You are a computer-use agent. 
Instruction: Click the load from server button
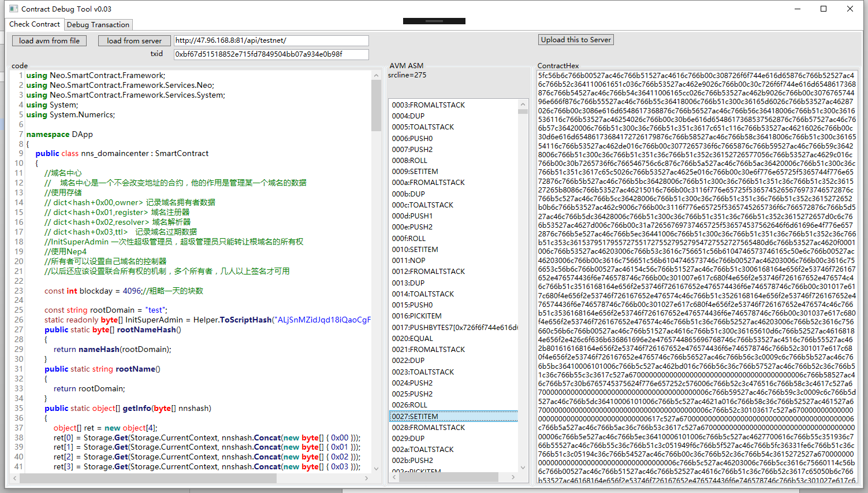pos(134,40)
